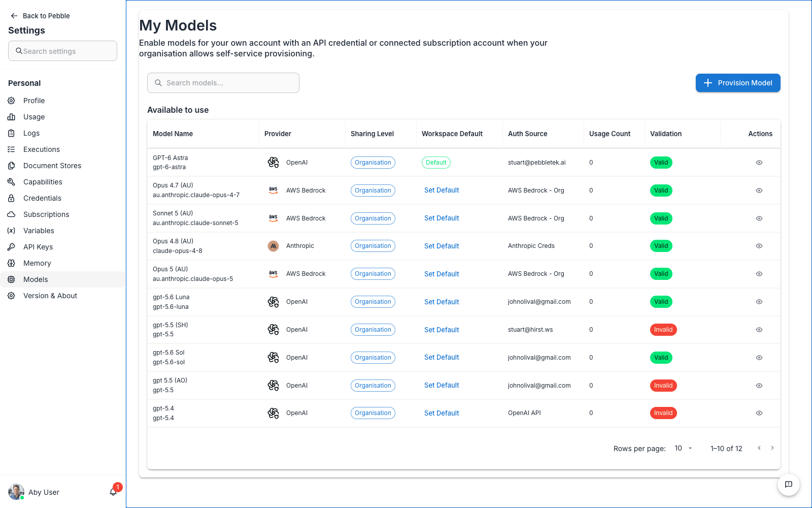
Task: Click the Logs clipboard icon
Action: (x=11, y=133)
